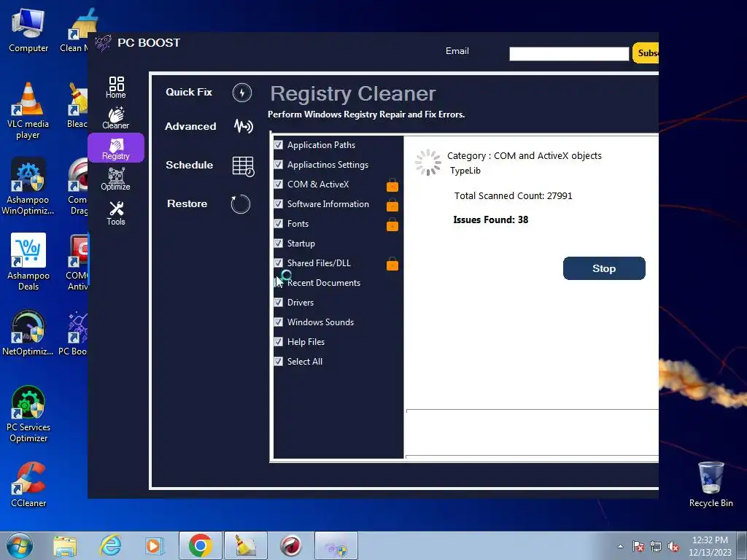Click the Advanced waveform icon
This screenshot has height=560, width=747.
tap(243, 126)
